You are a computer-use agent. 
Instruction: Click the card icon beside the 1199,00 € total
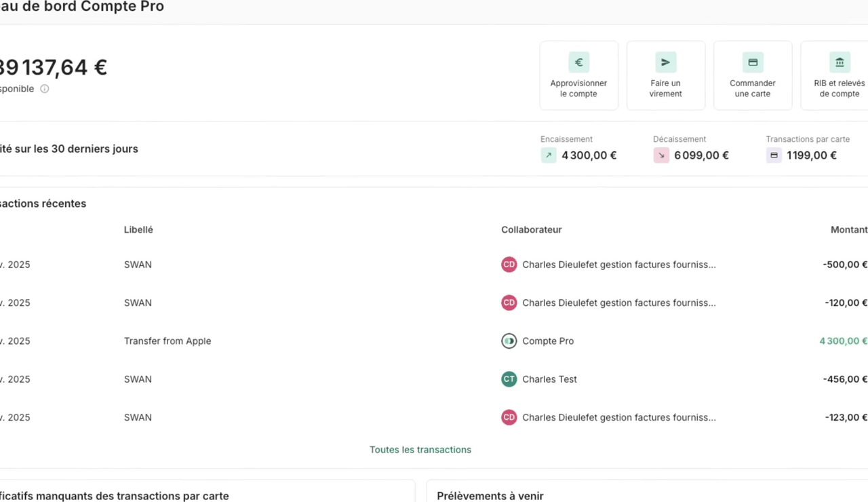774,155
